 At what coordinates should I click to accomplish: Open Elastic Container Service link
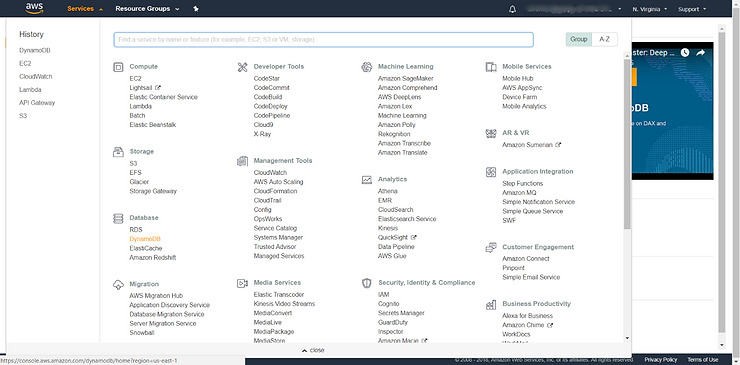(163, 97)
